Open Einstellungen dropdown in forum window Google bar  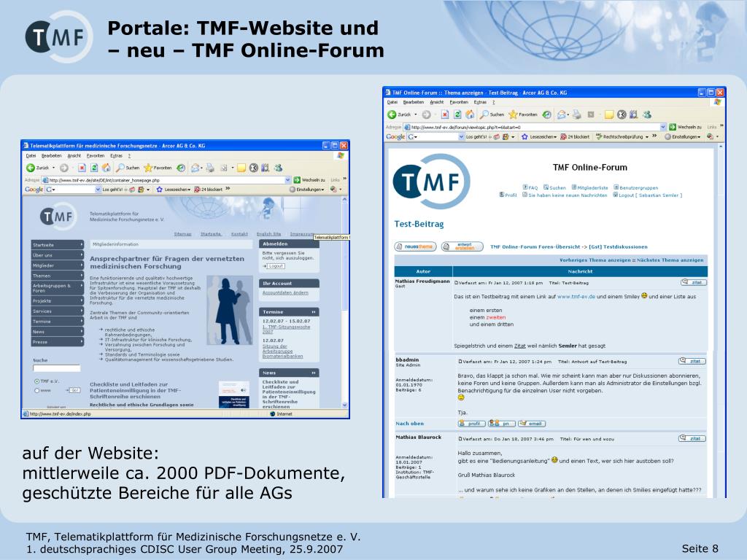coord(683,136)
